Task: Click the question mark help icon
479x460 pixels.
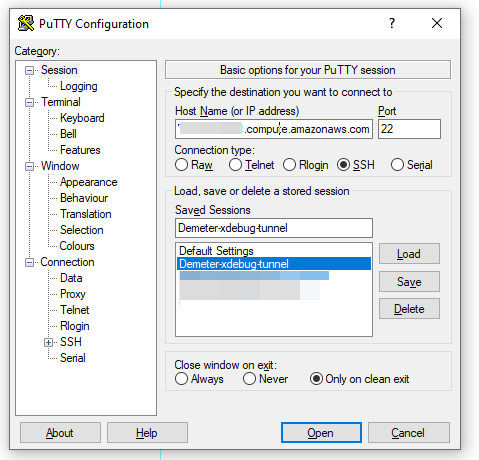Action: pyautogui.click(x=392, y=23)
